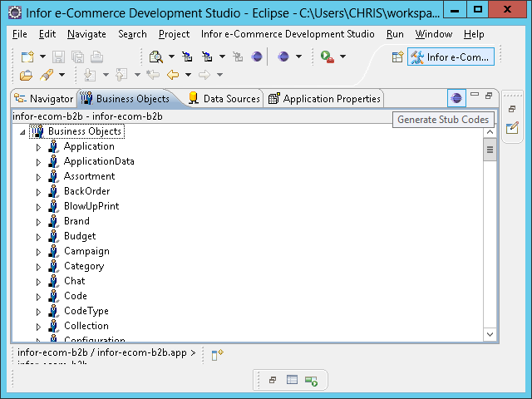Screen dimensions: 532x399
Task: Click the task editor icon in right sidebar
Action: pos(513,127)
